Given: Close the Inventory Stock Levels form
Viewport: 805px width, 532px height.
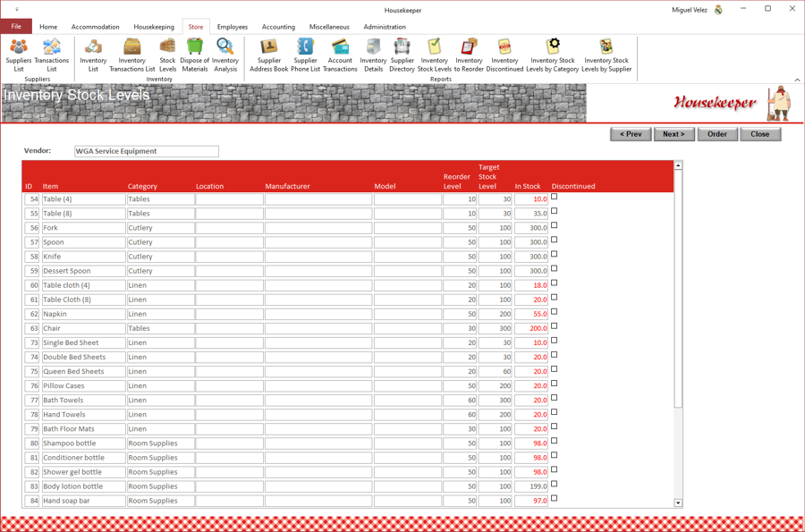Looking at the screenshot, I should pos(760,134).
